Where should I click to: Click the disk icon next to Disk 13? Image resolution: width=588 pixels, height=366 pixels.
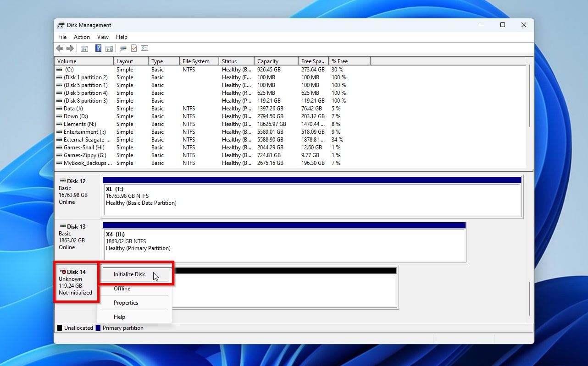63,226
